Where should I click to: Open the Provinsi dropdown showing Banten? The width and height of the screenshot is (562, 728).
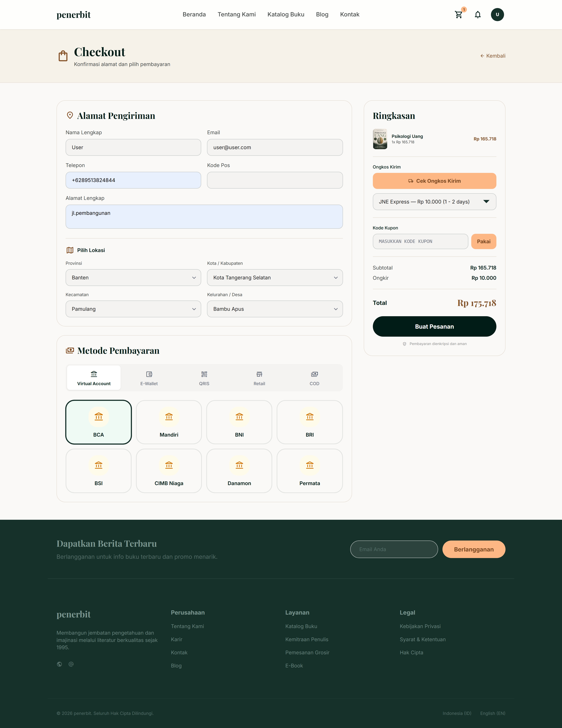133,278
